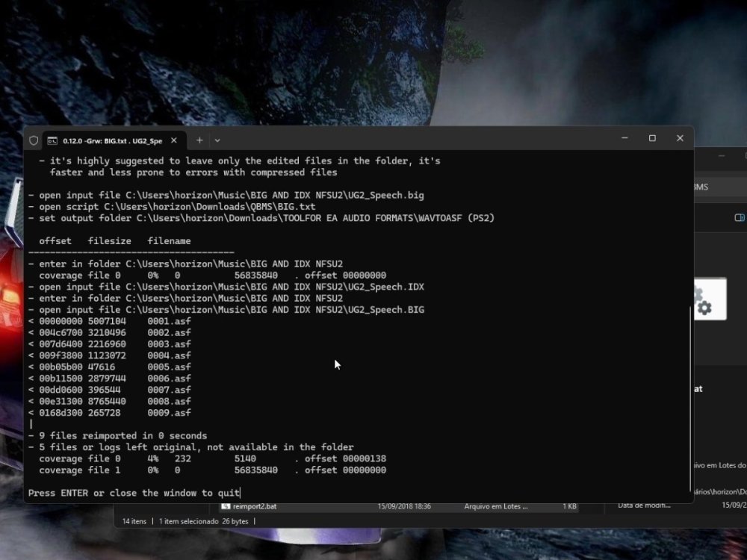Open the new tab dropdown chevron in Windows Terminal
Screen dimensions: 747x560
pos(217,140)
